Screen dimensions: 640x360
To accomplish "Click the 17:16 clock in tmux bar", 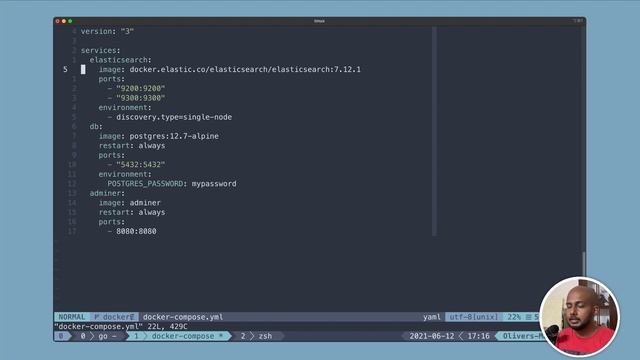I will 478,336.
